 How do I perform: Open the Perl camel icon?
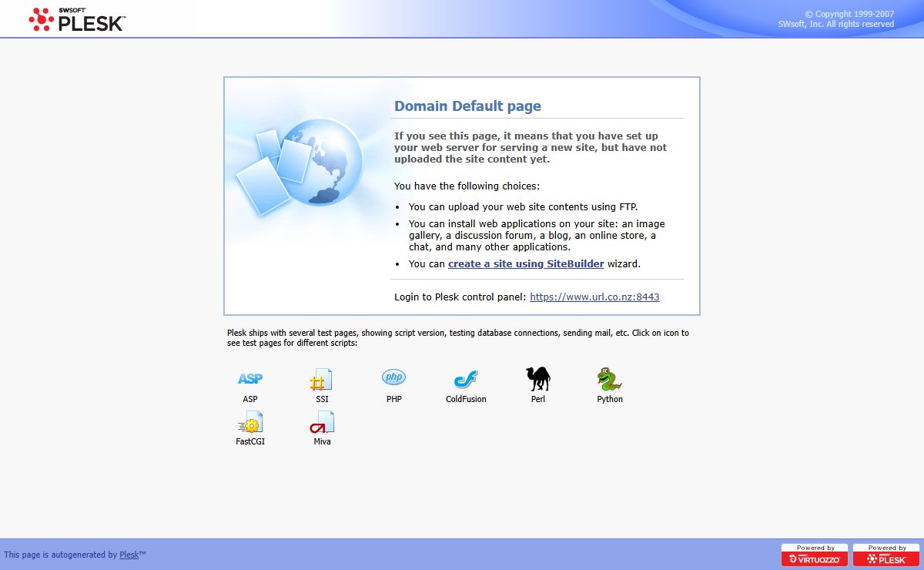pos(538,379)
